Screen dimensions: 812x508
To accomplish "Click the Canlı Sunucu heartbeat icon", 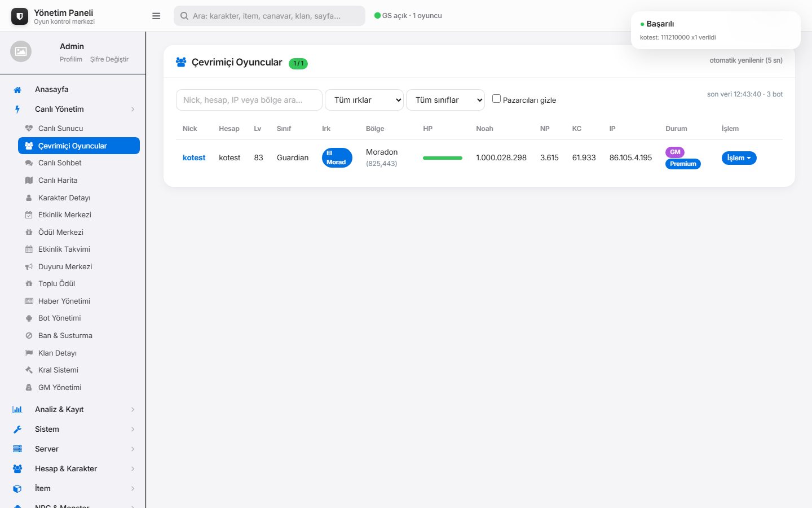I will point(29,128).
